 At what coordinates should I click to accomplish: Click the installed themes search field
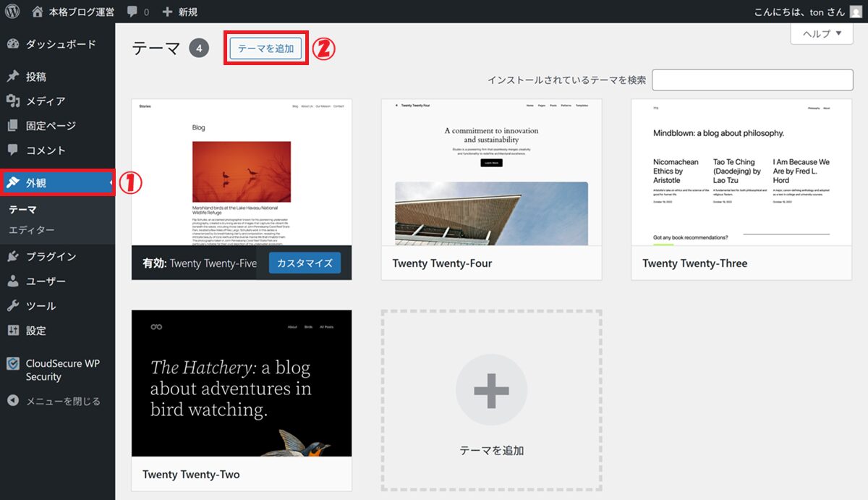coord(752,80)
